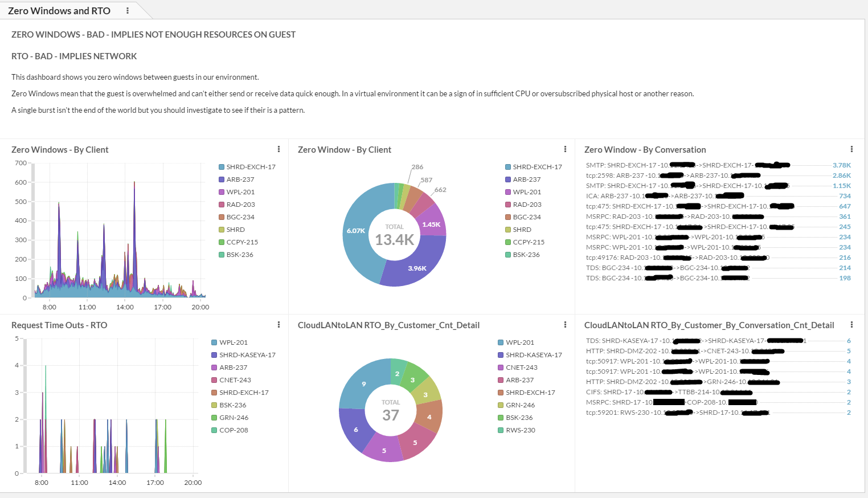
Task: Click the TOTAL 37 center of donut
Action: [391, 411]
